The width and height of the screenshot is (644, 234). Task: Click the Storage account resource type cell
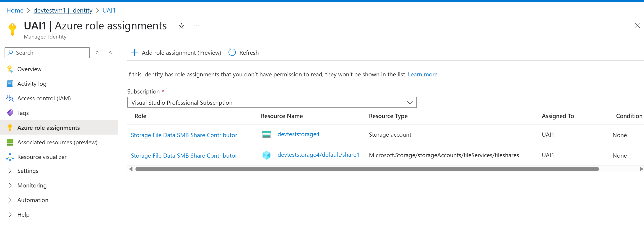(x=390, y=135)
